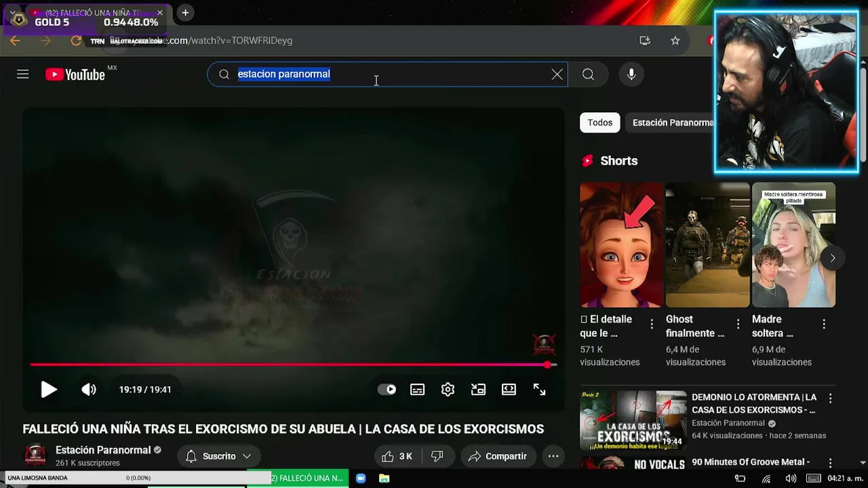
Task: Go to YouTube home via logo
Action: [75, 75]
